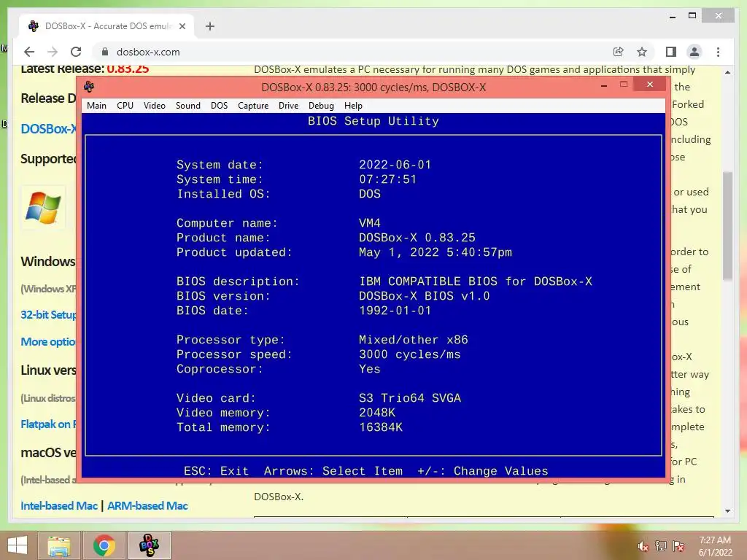
Task: Click the Chrome back arrow
Action: click(x=29, y=52)
